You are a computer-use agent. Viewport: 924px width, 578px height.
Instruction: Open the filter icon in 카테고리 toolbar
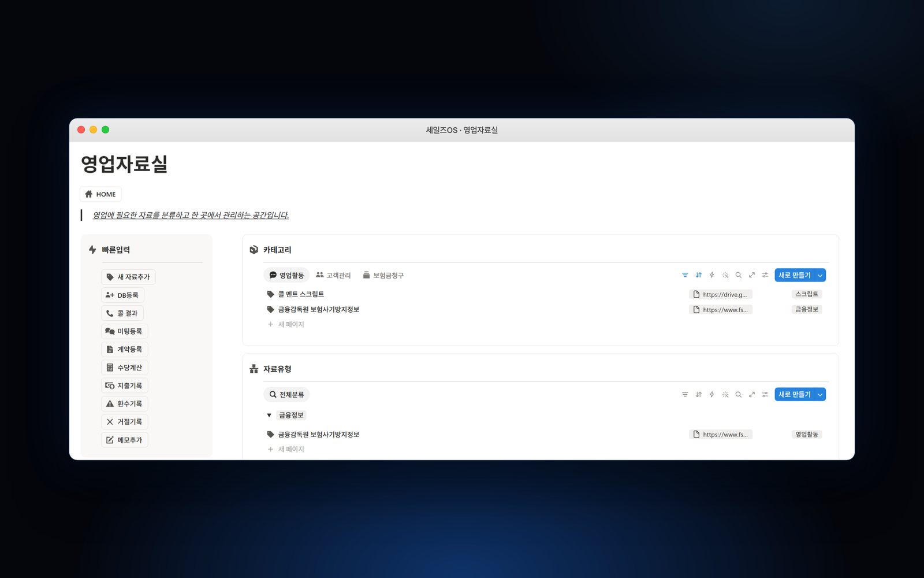point(685,275)
